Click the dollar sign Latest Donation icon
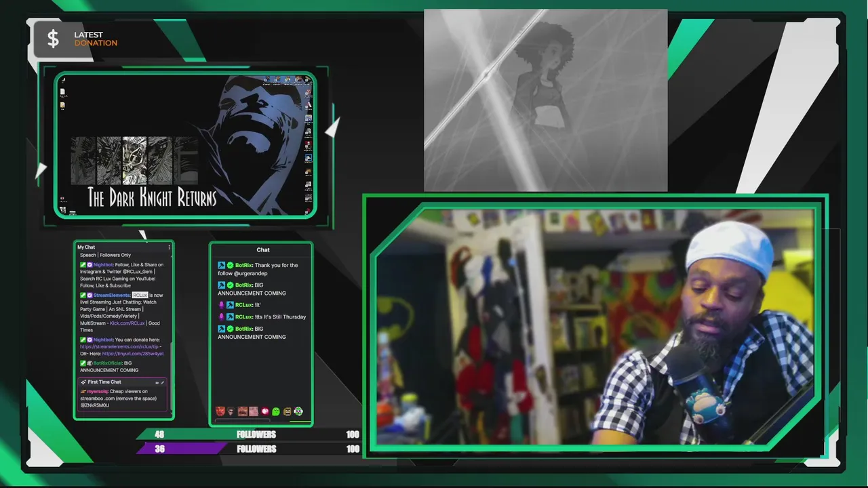868x488 pixels. (53, 39)
